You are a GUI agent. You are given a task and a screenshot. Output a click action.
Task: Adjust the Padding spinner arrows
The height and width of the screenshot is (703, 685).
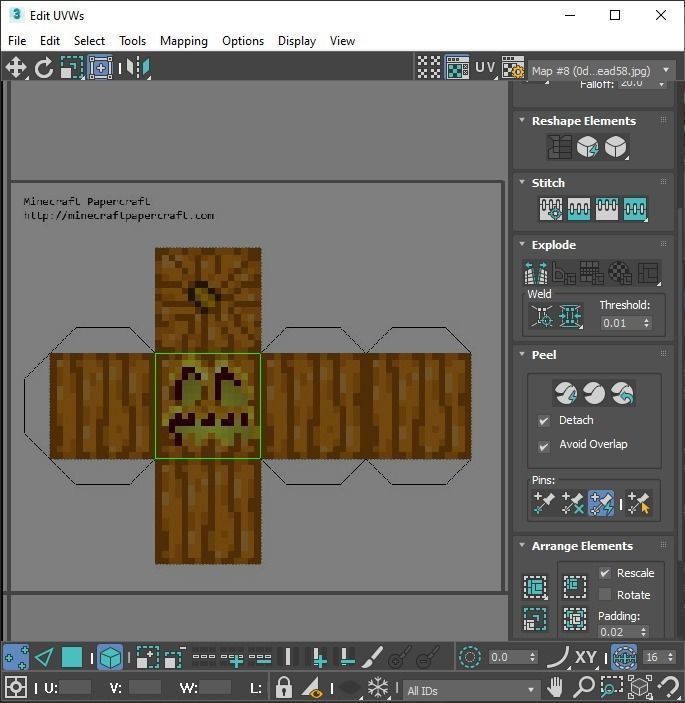coord(644,632)
